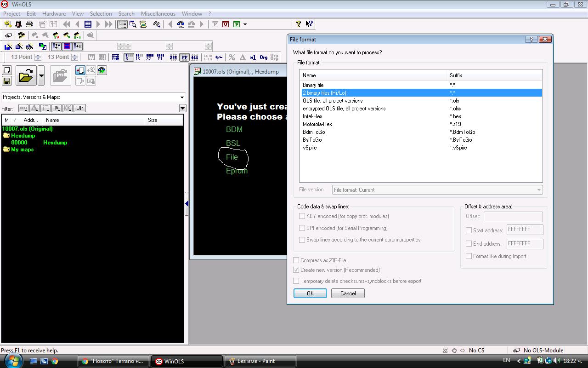Open the Edit menu
Screen dimensions: 588x368
pyautogui.click(x=31, y=14)
